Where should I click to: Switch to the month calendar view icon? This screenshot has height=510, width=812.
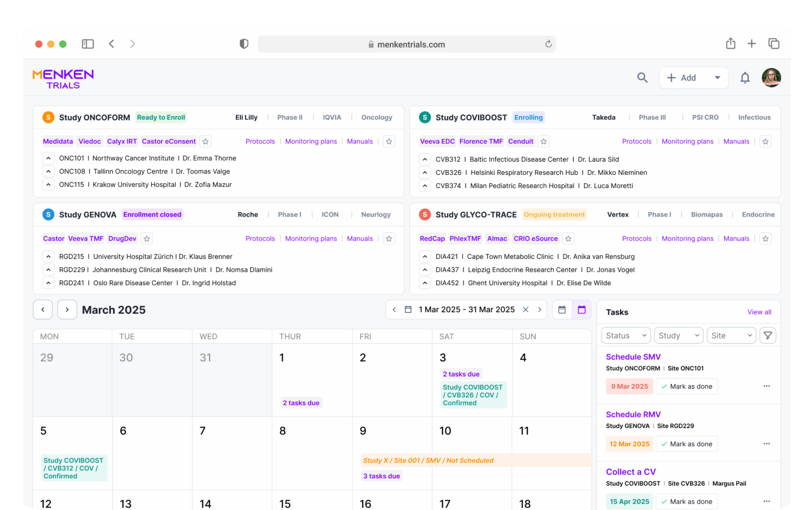(x=581, y=310)
